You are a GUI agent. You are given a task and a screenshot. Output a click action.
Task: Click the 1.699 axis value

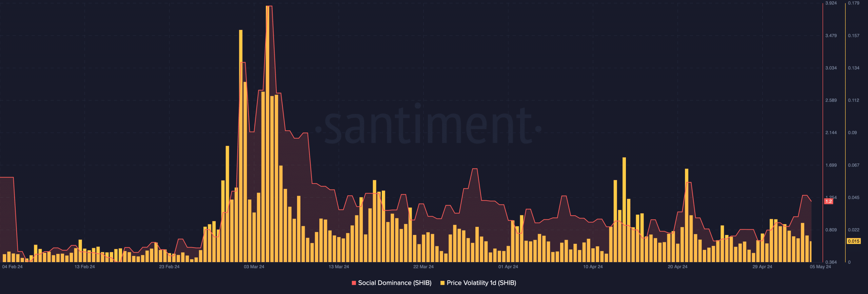tap(831, 165)
